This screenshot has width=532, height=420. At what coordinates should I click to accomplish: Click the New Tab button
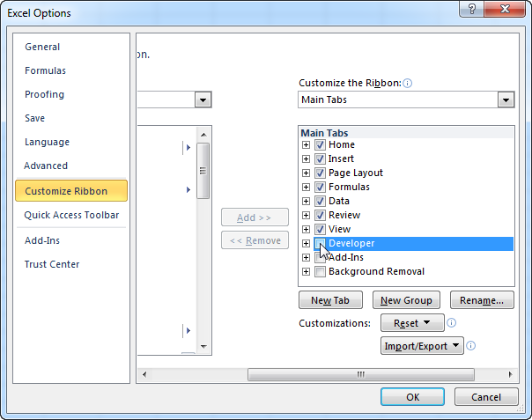point(330,300)
